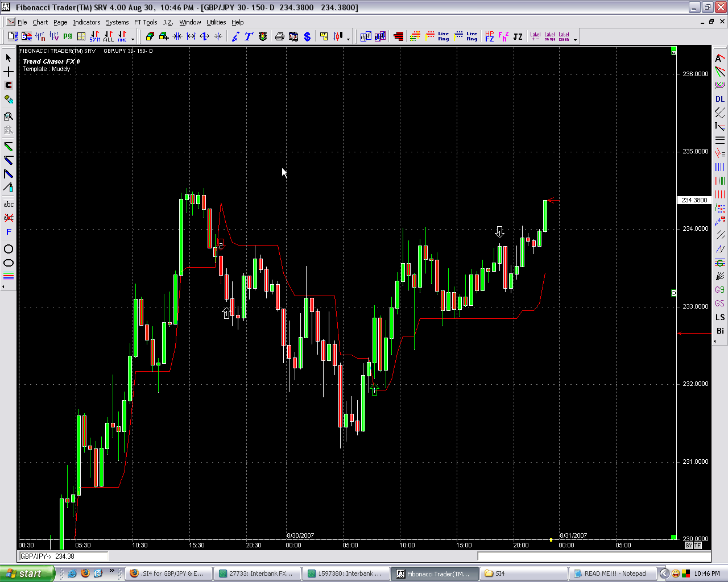Click the printer icon in toolbar
The image size is (728, 582).
tap(280, 36)
